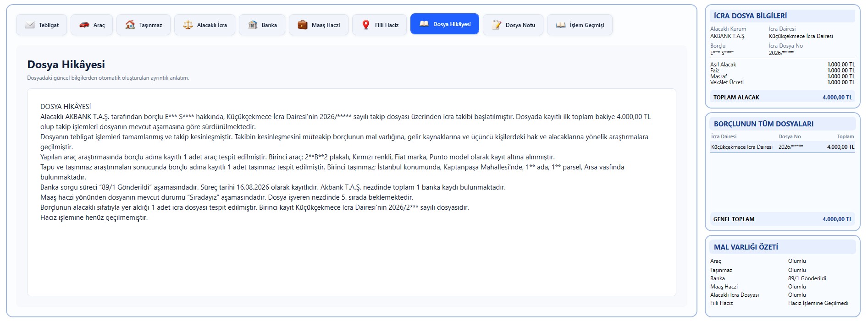Click the Asıl Alacak amount row
The height and width of the screenshot is (321, 868).
click(x=782, y=65)
